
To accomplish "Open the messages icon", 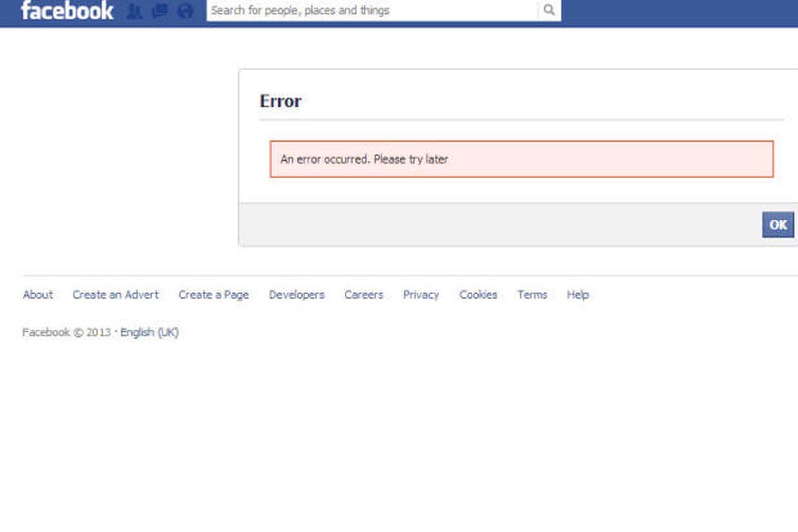I will point(160,11).
